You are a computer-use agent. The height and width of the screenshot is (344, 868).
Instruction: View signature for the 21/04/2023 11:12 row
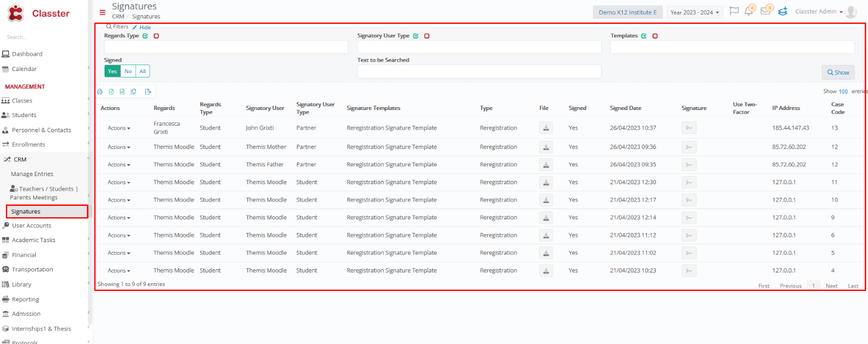689,235
